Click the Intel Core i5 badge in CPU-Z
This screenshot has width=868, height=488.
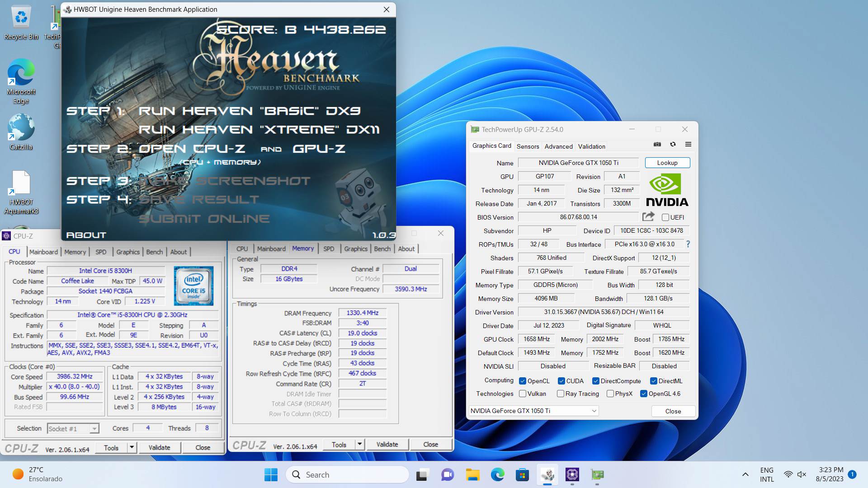click(x=193, y=286)
